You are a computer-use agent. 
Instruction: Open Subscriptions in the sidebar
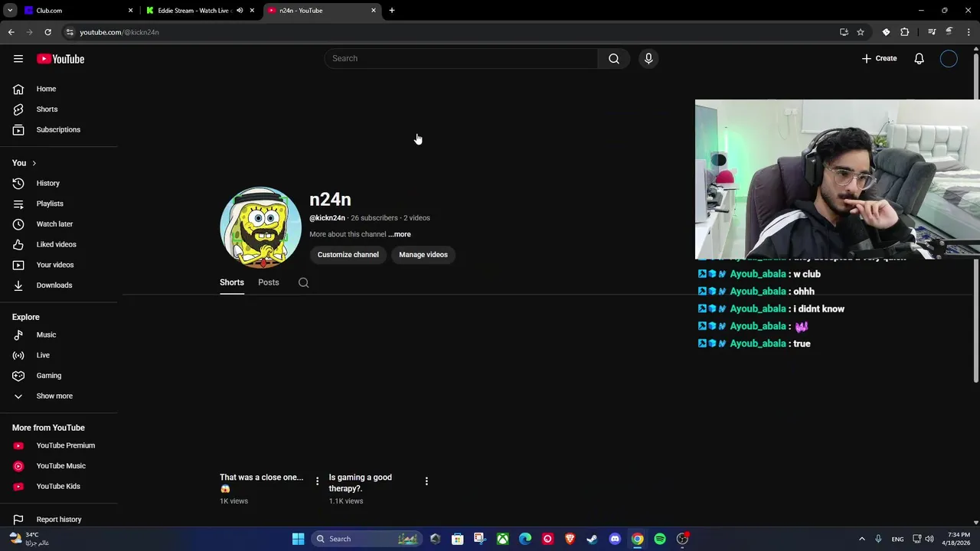(x=59, y=129)
